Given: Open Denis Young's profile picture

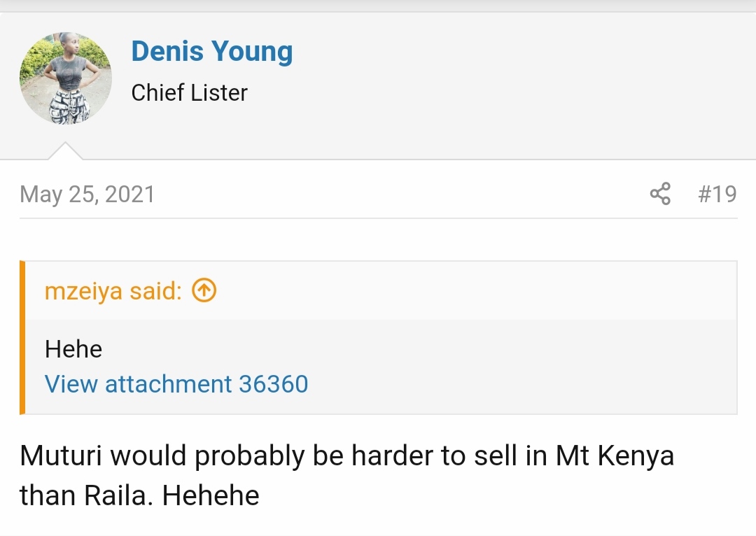Looking at the screenshot, I should pos(65,78).
